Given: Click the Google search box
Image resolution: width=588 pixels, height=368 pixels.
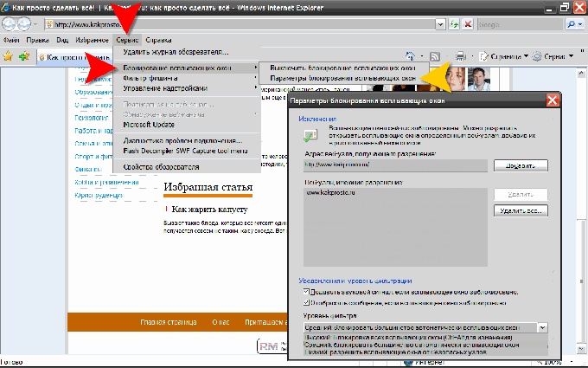Looking at the screenshot, I should click(x=521, y=24).
